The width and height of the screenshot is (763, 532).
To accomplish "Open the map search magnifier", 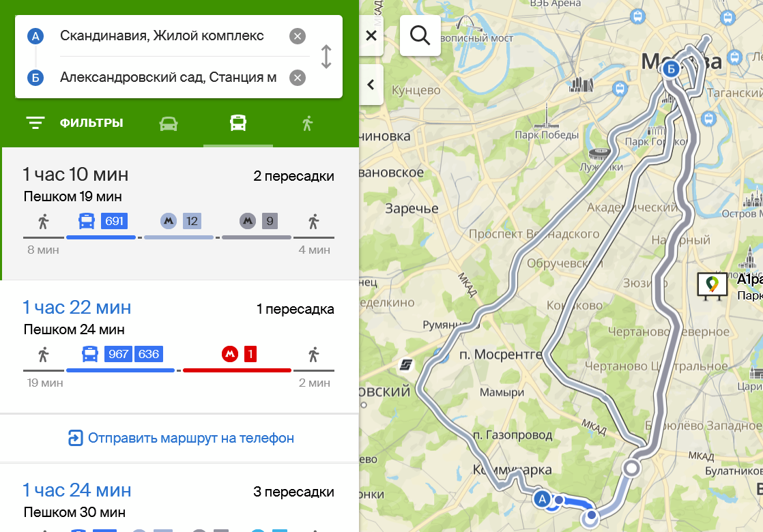I will [420, 35].
